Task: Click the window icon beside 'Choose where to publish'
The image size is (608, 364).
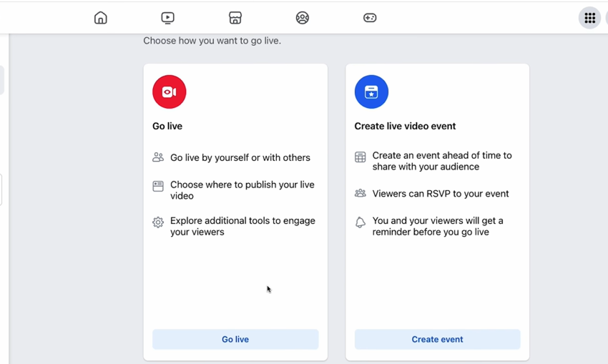Action: pyautogui.click(x=158, y=186)
